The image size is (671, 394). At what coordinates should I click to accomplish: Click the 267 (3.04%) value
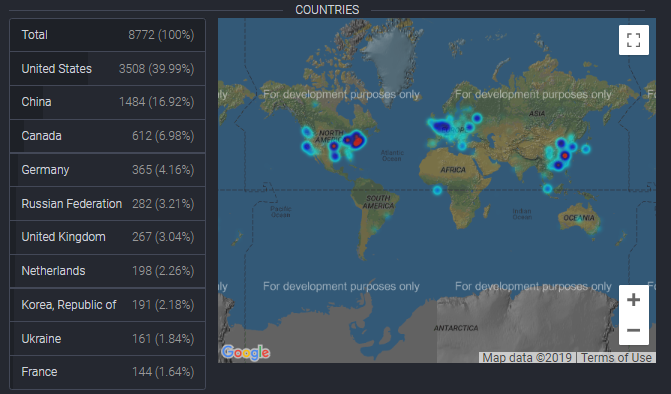(163, 237)
